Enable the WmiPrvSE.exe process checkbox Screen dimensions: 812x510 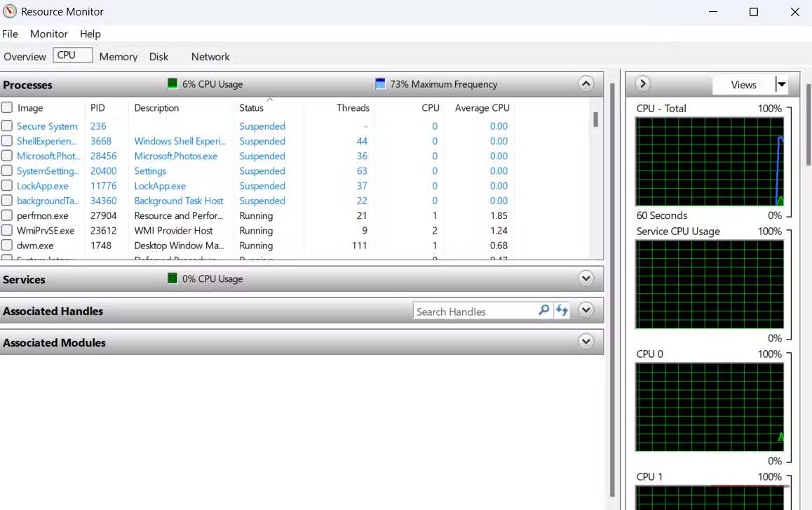pyautogui.click(x=7, y=231)
